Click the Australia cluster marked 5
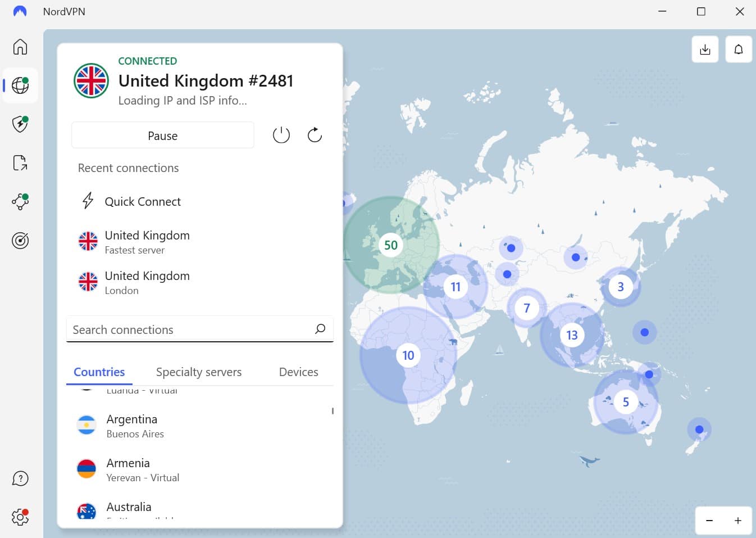 tap(626, 402)
